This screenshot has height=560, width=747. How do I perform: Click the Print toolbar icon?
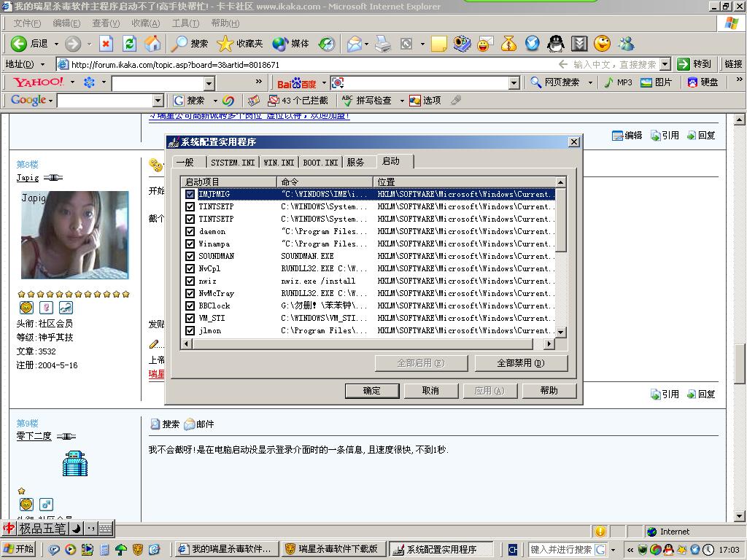coord(383,44)
